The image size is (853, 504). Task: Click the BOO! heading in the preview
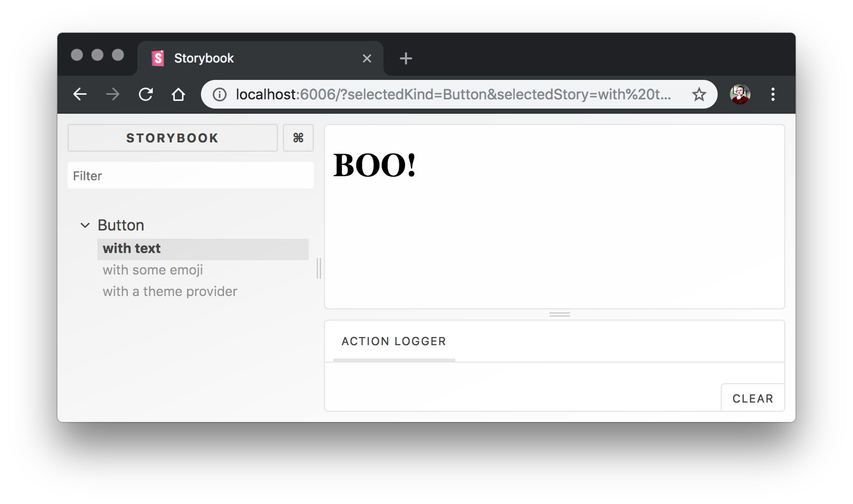[x=375, y=165]
